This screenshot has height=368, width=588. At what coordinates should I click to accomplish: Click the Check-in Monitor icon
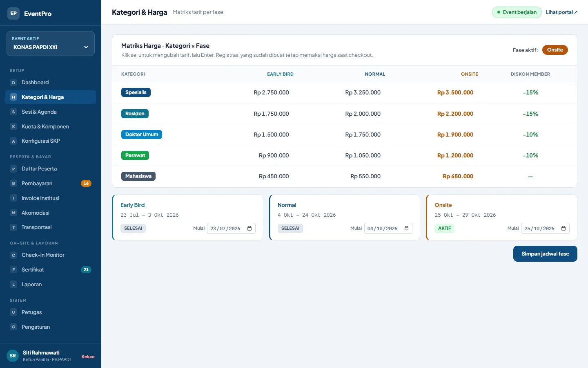tap(13, 255)
